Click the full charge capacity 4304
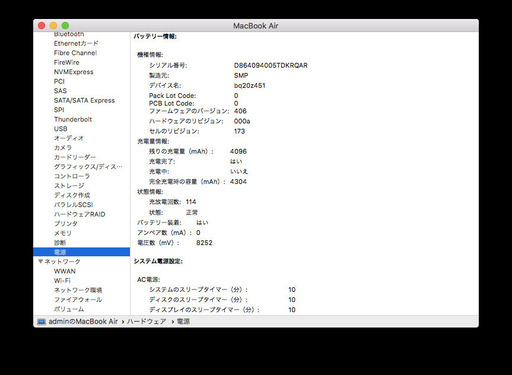The width and height of the screenshot is (512, 375). tap(238, 182)
